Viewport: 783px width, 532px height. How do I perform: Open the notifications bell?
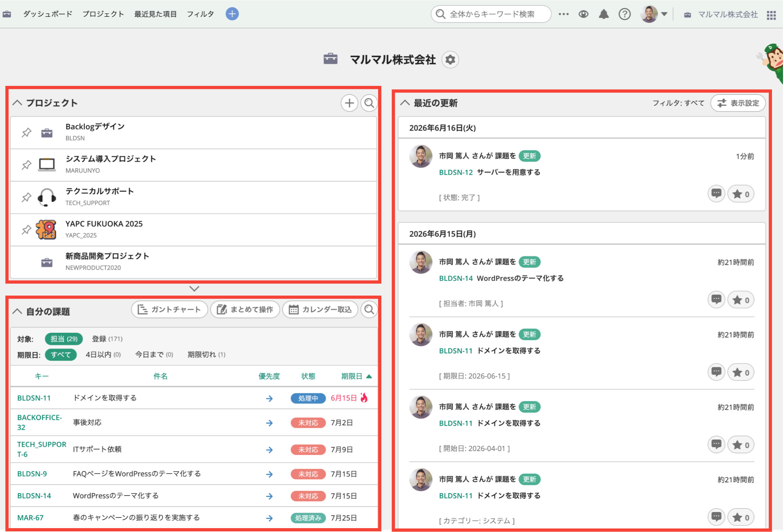click(x=603, y=14)
